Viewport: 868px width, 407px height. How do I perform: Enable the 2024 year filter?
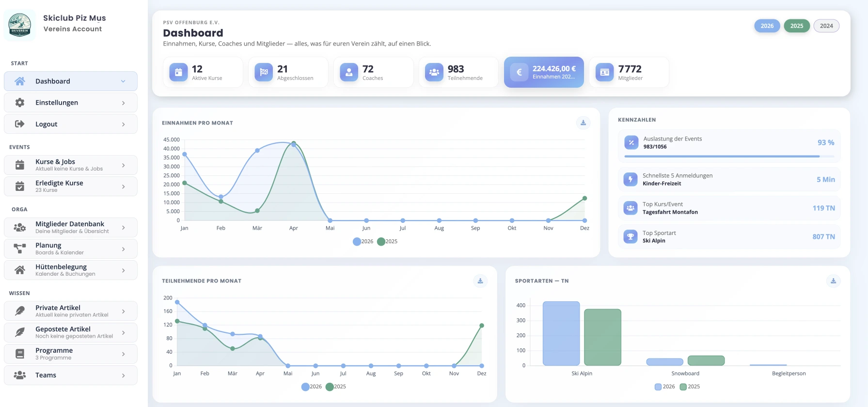(826, 26)
